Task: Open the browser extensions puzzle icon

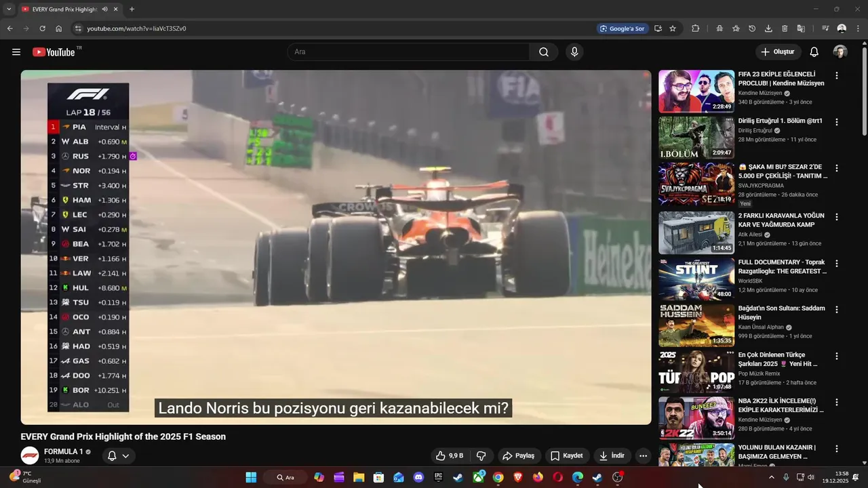Action: [696, 28]
